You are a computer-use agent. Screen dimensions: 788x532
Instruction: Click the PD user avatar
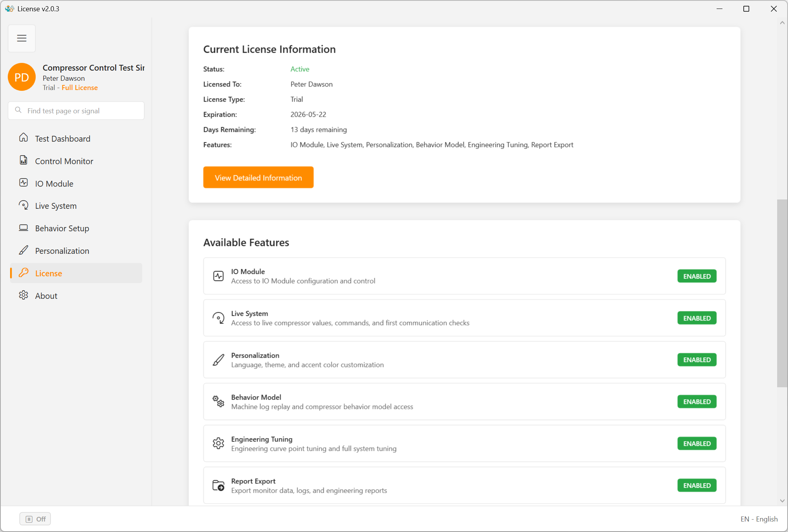coord(22,77)
